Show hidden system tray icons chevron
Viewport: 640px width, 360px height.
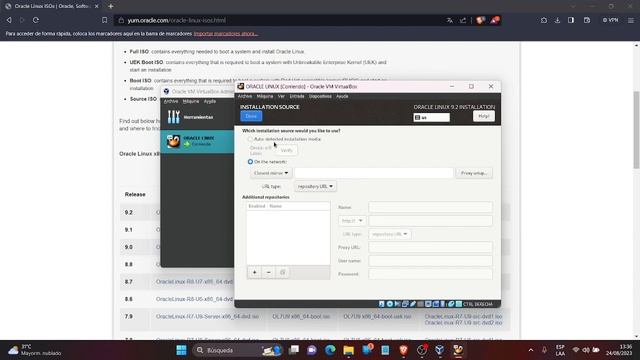tap(531, 350)
